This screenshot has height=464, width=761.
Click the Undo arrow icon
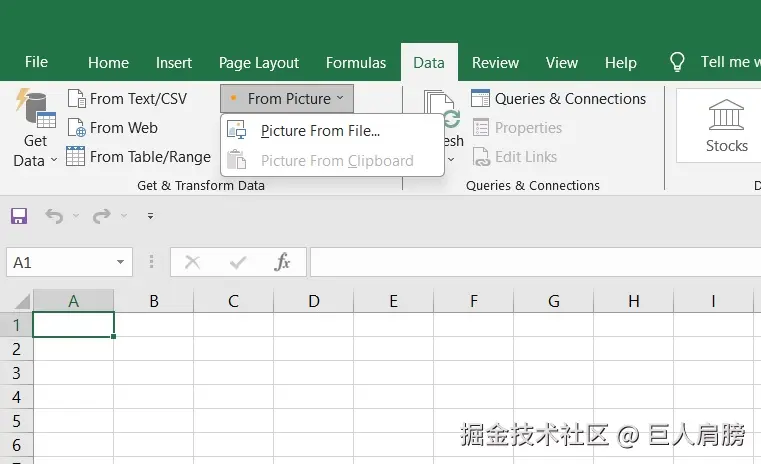coord(54,216)
